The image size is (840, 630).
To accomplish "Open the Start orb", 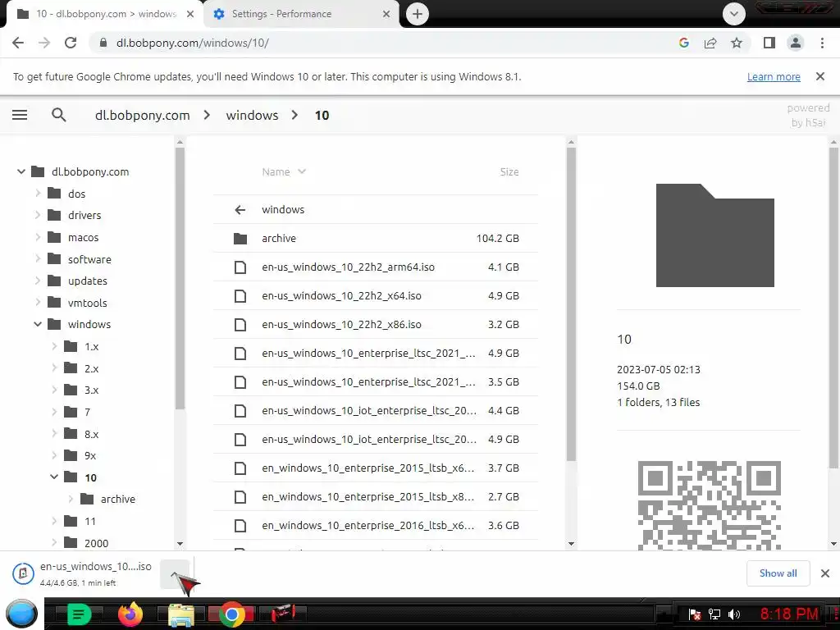I will [x=21, y=614].
